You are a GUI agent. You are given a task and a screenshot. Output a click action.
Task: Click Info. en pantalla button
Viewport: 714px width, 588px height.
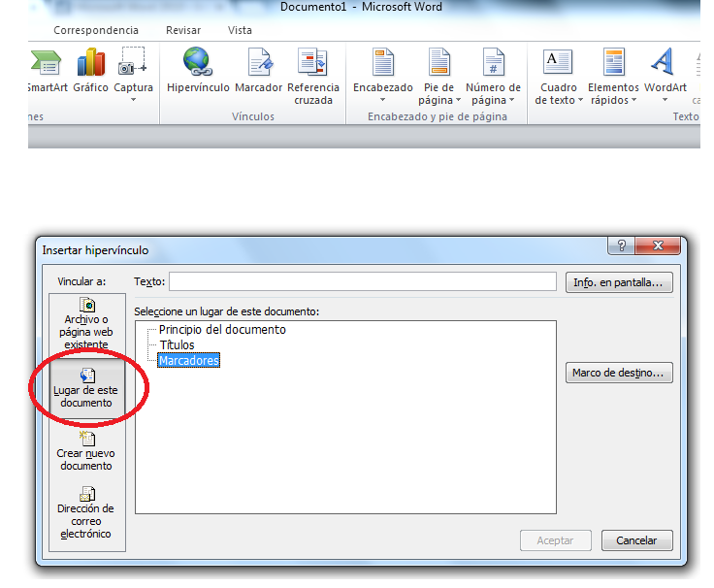point(619,282)
